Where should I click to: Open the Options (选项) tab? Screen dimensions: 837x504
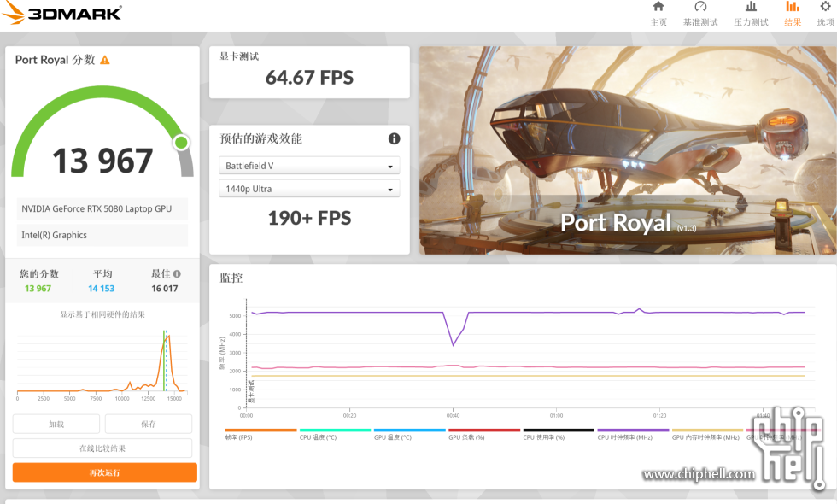[825, 15]
